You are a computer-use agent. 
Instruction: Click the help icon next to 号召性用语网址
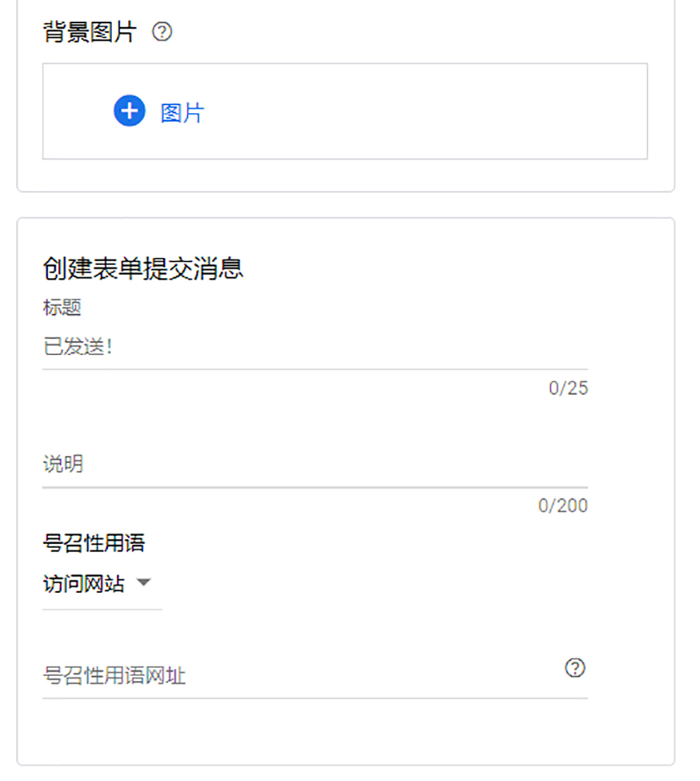(575, 668)
